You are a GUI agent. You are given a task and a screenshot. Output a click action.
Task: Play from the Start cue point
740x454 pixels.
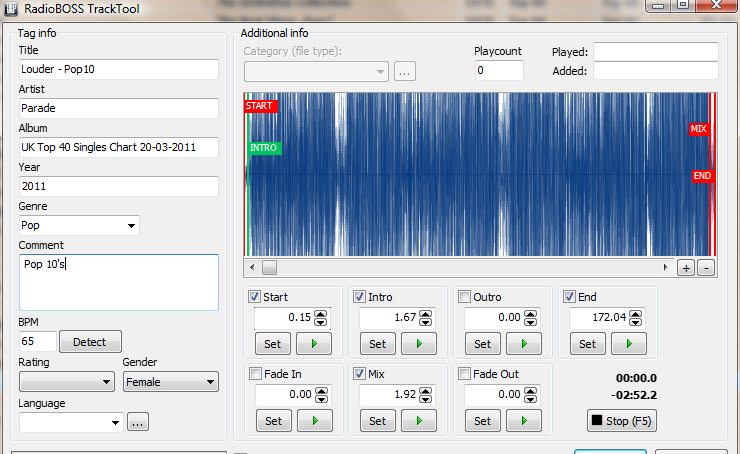(x=314, y=344)
